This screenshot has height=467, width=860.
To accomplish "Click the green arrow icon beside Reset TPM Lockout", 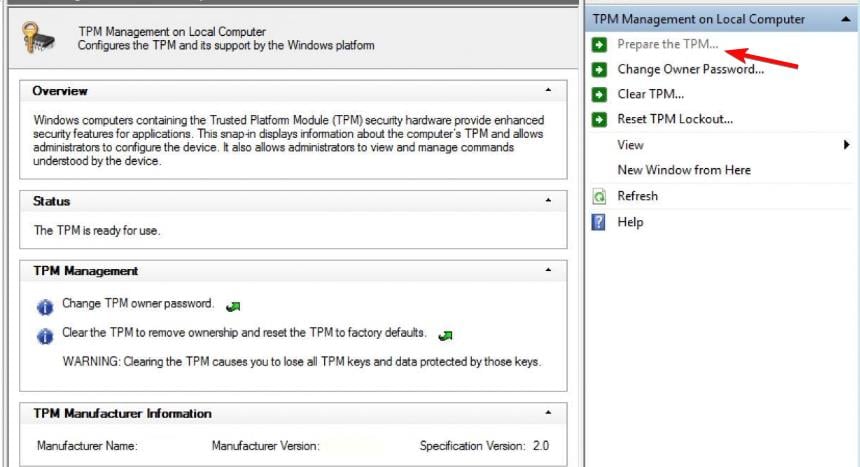I will [599, 119].
